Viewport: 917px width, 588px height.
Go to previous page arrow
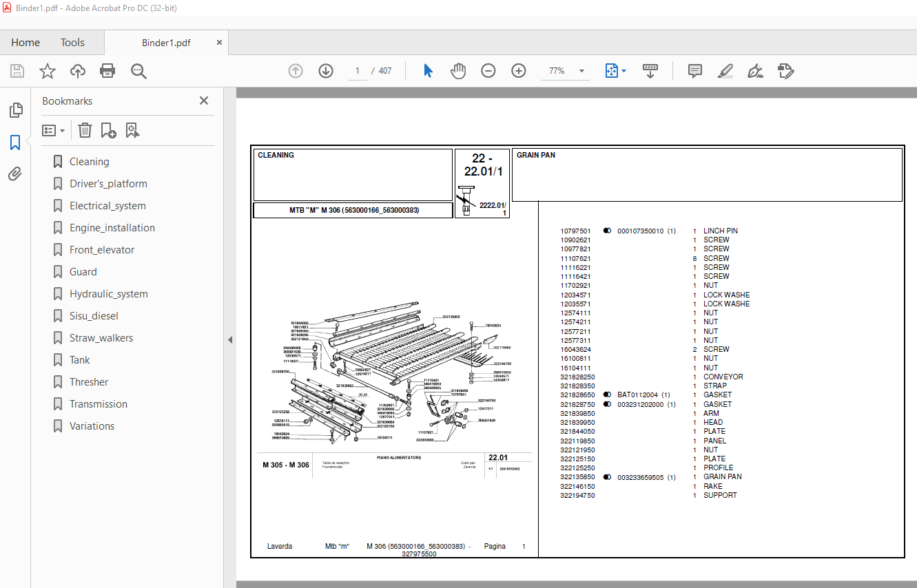tap(296, 71)
